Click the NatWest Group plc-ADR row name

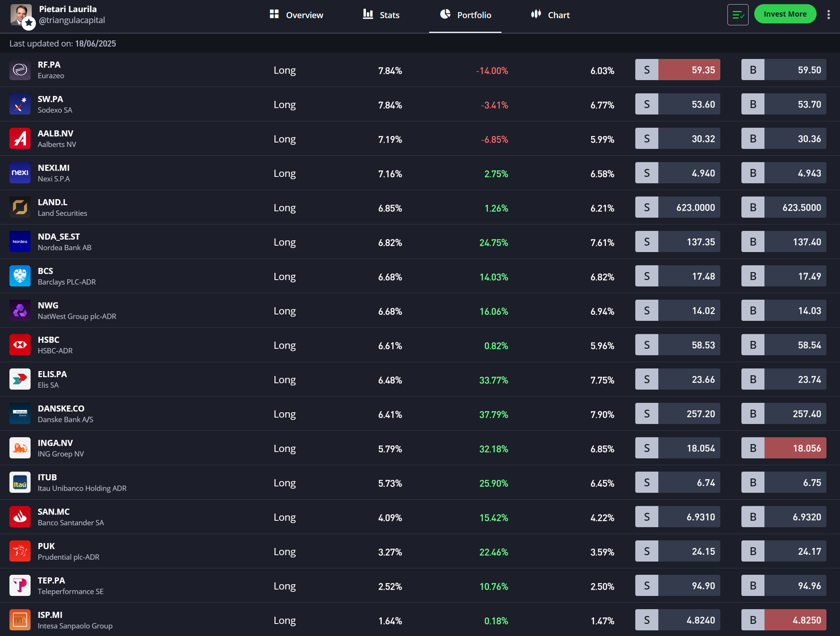pyautogui.click(x=77, y=316)
